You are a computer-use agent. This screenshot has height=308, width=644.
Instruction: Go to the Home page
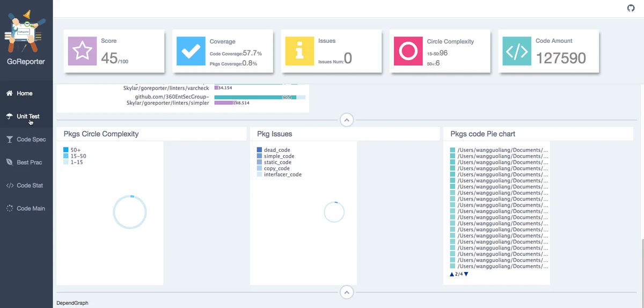tap(26, 93)
